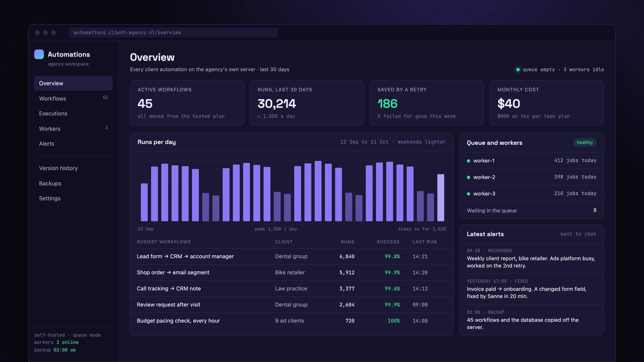The width and height of the screenshot is (644, 362).
Task: Click the worker-3 row
Action: point(532,194)
